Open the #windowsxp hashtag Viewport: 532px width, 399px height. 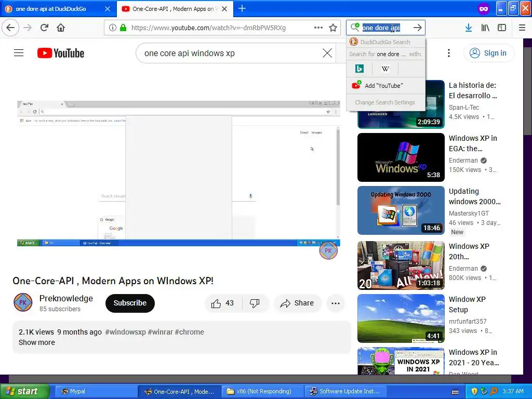tap(125, 332)
